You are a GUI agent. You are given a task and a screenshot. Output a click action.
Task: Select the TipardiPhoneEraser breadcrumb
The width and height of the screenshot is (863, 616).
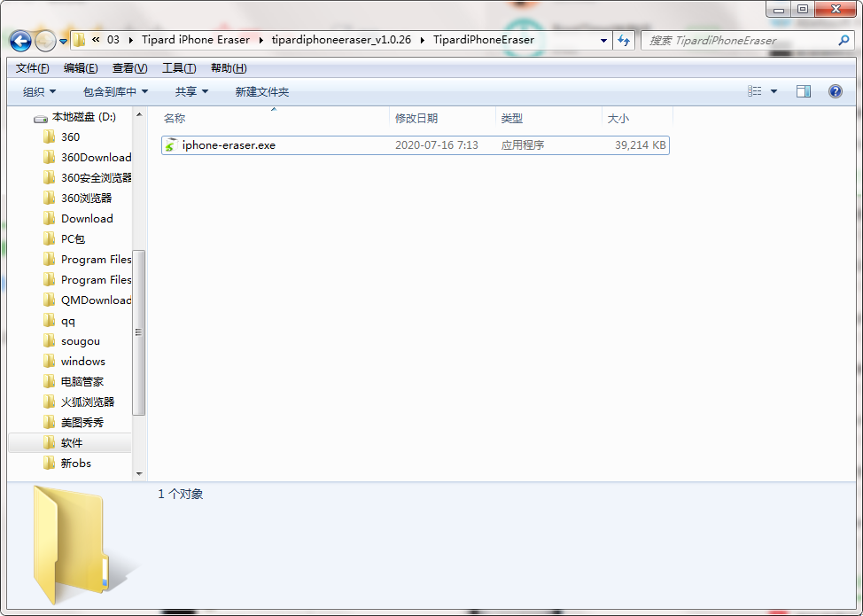[483, 40]
